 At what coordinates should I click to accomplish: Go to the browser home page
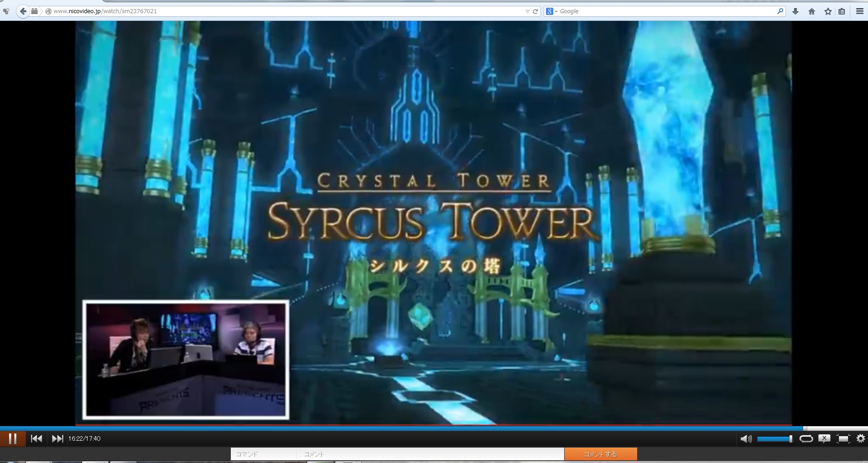tap(812, 11)
